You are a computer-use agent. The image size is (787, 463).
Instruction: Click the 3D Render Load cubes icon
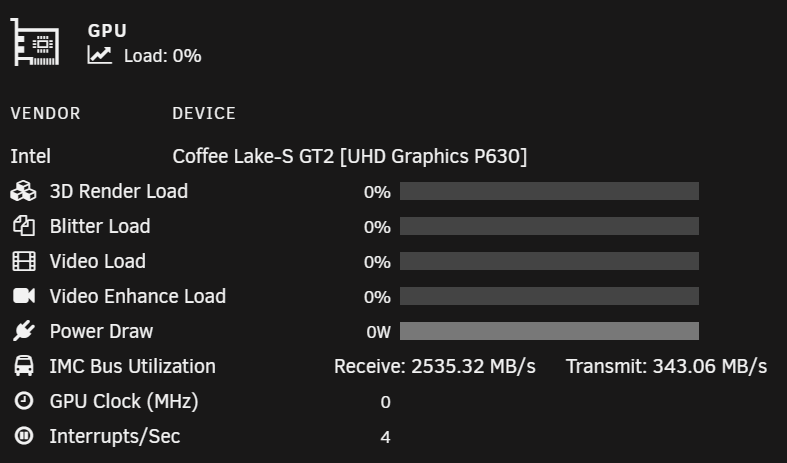pyautogui.click(x=24, y=191)
